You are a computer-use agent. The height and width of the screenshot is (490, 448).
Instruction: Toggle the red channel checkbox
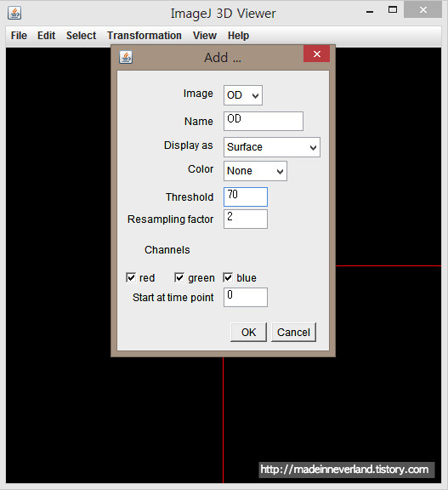tap(131, 277)
